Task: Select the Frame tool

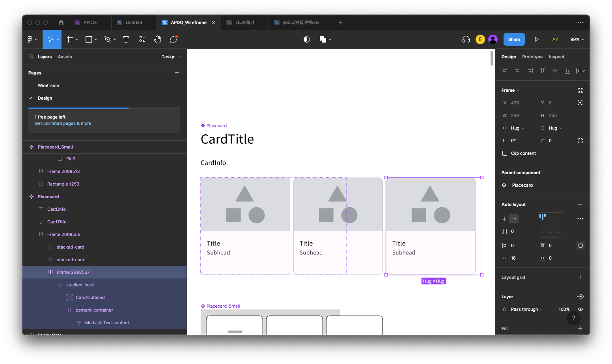Action: point(70,39)
